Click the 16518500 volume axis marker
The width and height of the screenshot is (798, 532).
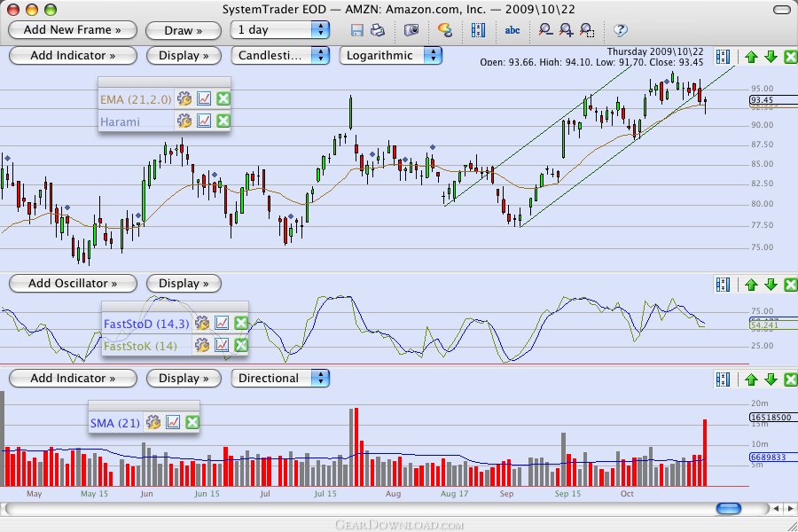point(773,418)
